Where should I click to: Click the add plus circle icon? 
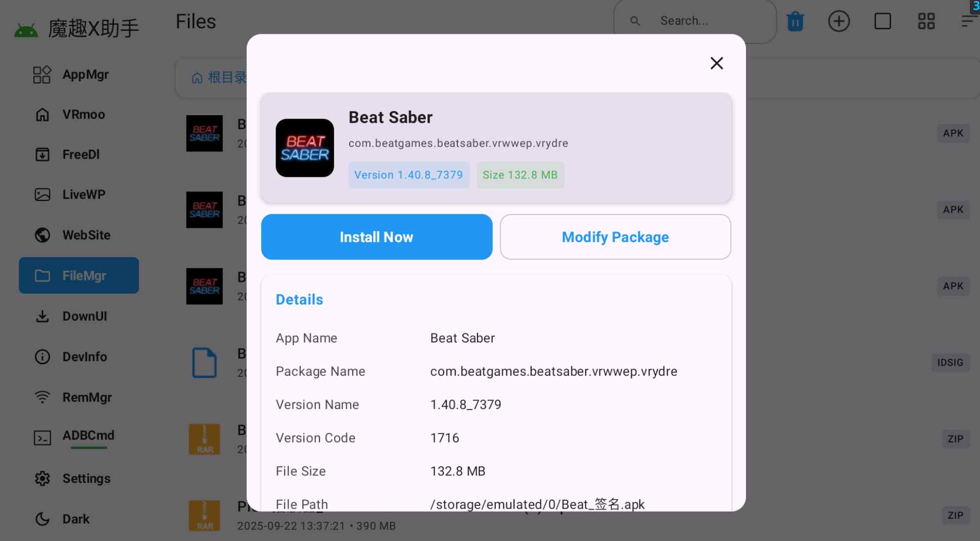838,21
